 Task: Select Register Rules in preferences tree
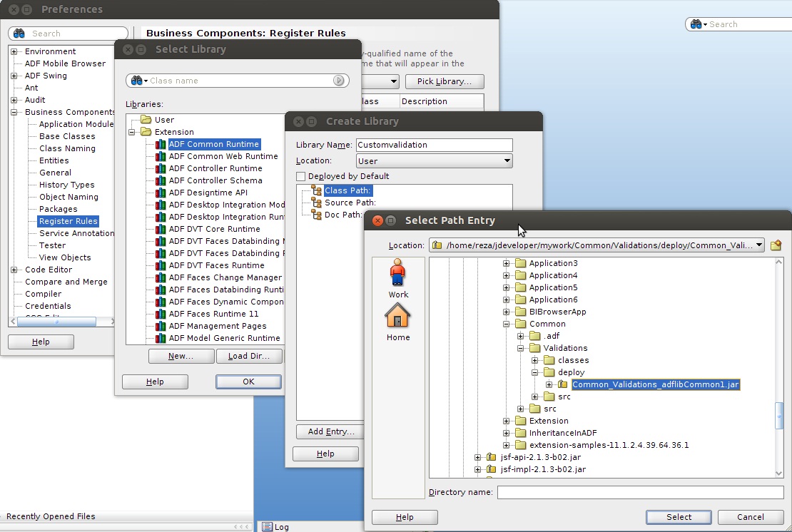click(68, 221)
